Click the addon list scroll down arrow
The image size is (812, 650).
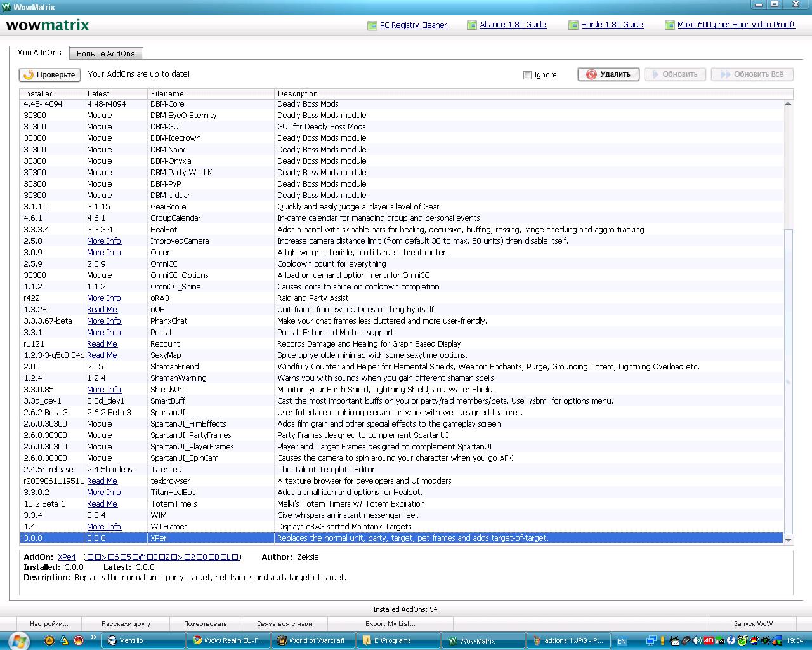[789, 540]
